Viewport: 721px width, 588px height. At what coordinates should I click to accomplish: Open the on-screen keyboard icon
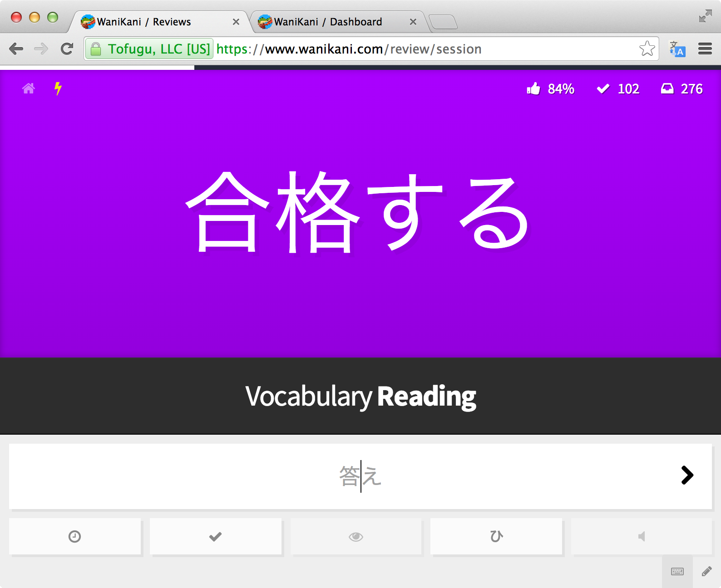(x=677, y=571)
